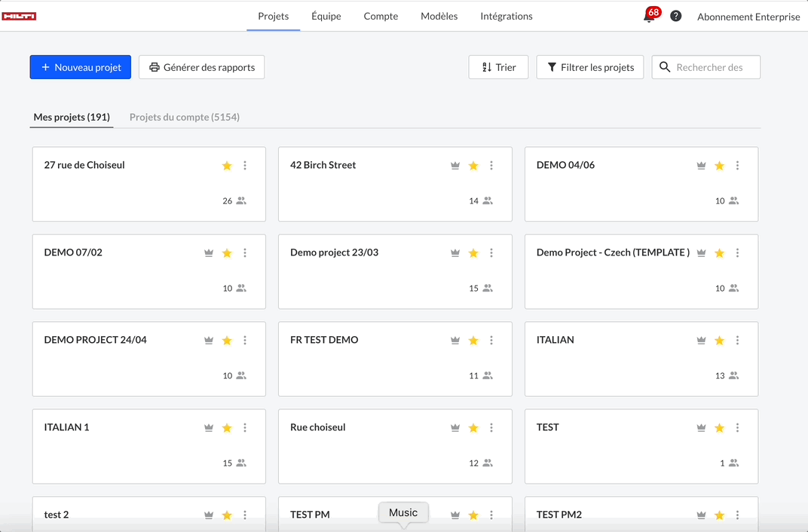Click crown icon on DEMO PROJECT 24/04
The image size is (808, 532).
click(x=209, y=341)
